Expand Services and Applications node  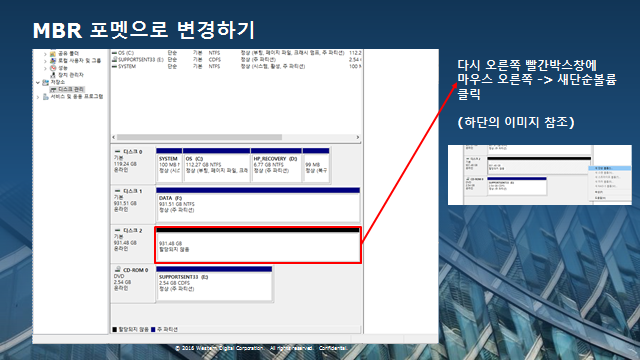pos(38,97)
